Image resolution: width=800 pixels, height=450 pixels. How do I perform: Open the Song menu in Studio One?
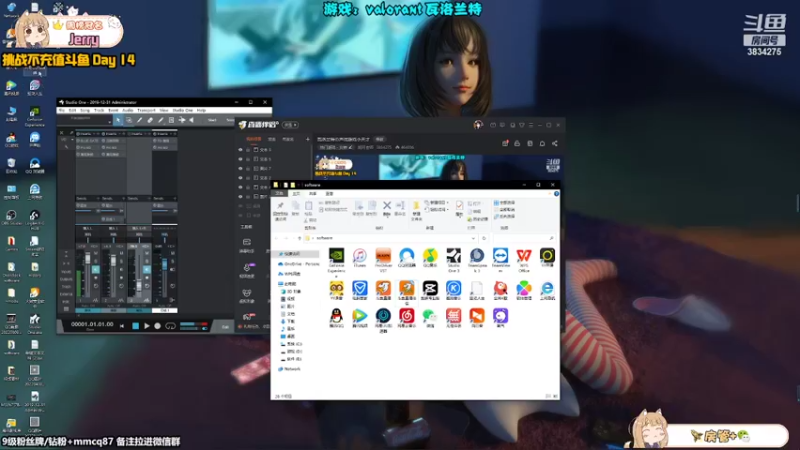85,110
